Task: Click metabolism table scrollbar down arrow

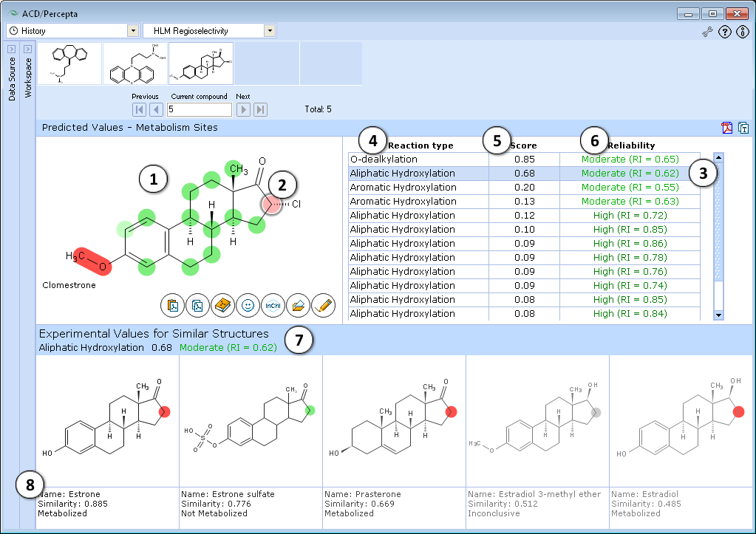Action: 718,315
